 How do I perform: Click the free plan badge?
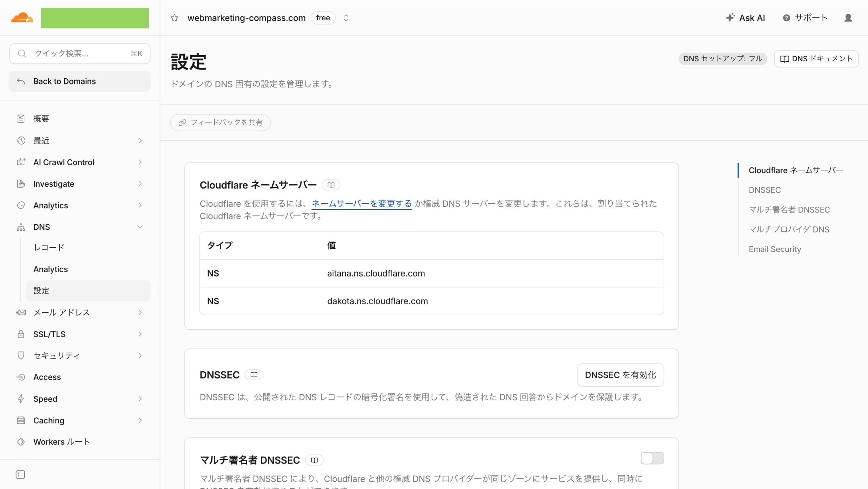tap(323, 18)
